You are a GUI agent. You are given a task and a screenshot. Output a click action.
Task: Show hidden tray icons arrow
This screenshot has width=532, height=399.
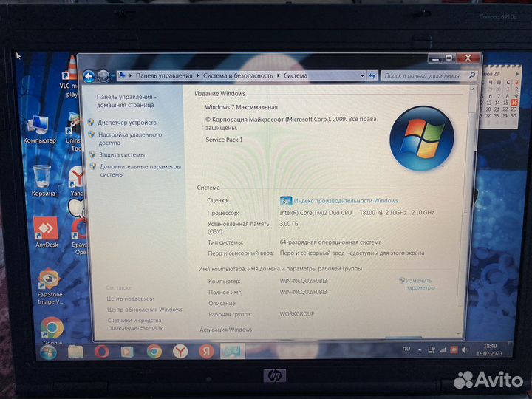pos(420,349)
